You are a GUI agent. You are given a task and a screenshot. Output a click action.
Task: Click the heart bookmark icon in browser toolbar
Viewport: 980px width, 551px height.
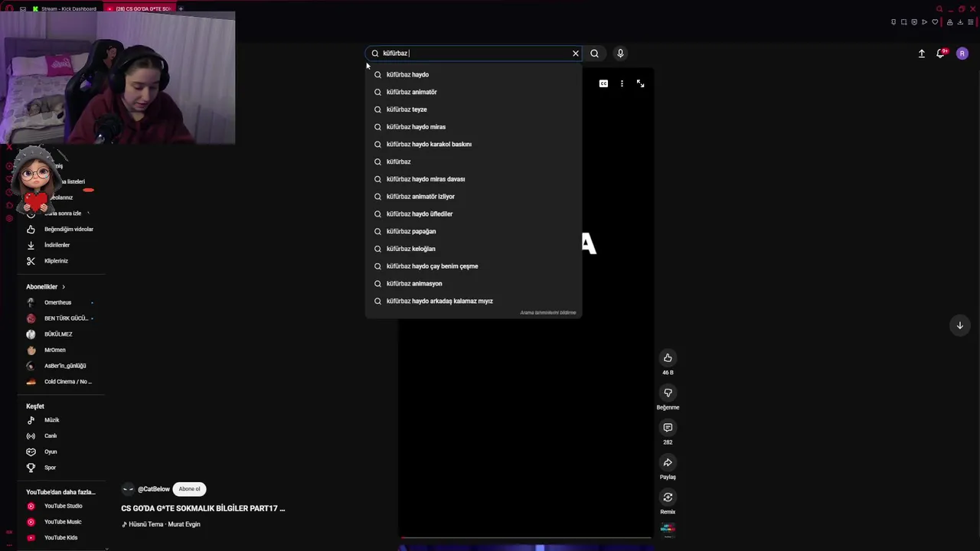935,22
